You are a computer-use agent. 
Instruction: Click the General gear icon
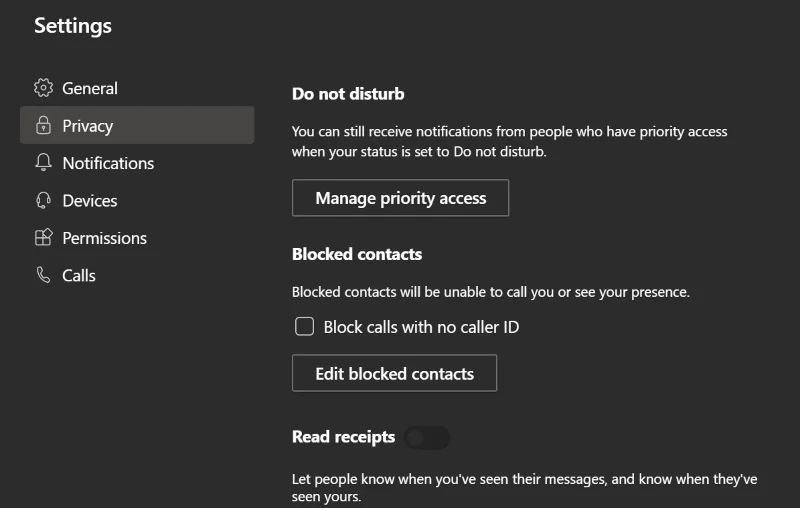tap(43, 88)
